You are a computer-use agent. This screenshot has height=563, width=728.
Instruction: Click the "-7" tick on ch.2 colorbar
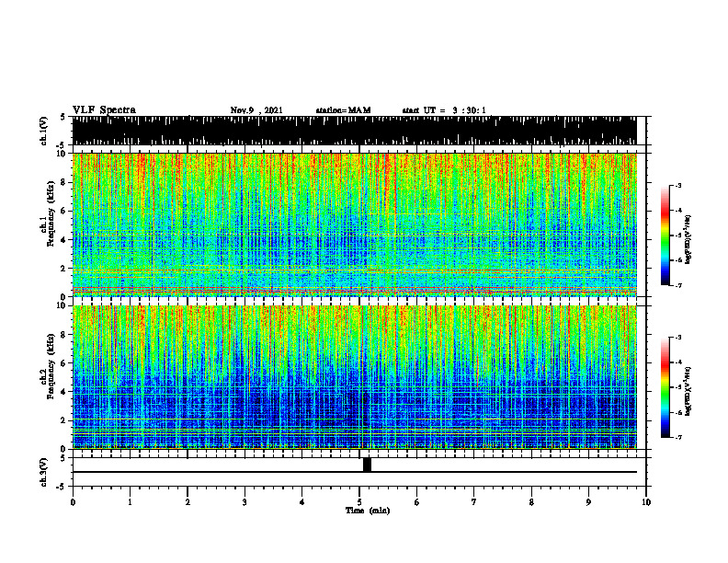pos(678,437)
